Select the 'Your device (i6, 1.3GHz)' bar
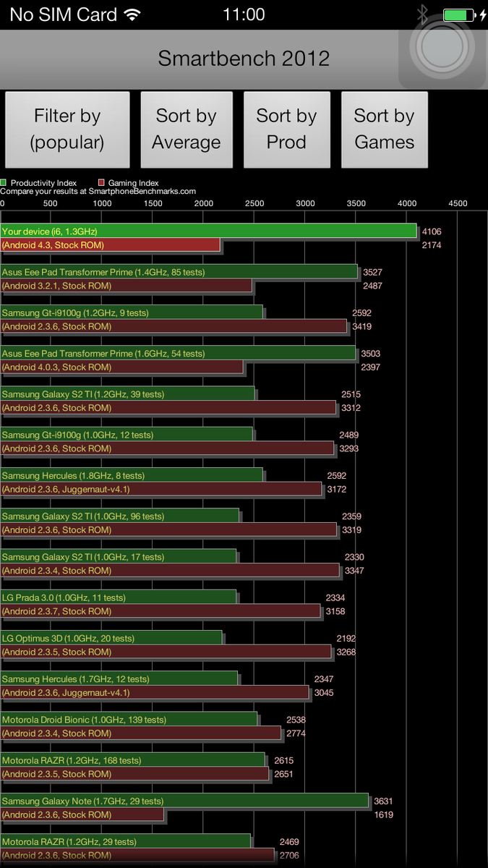Viewport: 488px width, 868px height. (x=208, y=231)
